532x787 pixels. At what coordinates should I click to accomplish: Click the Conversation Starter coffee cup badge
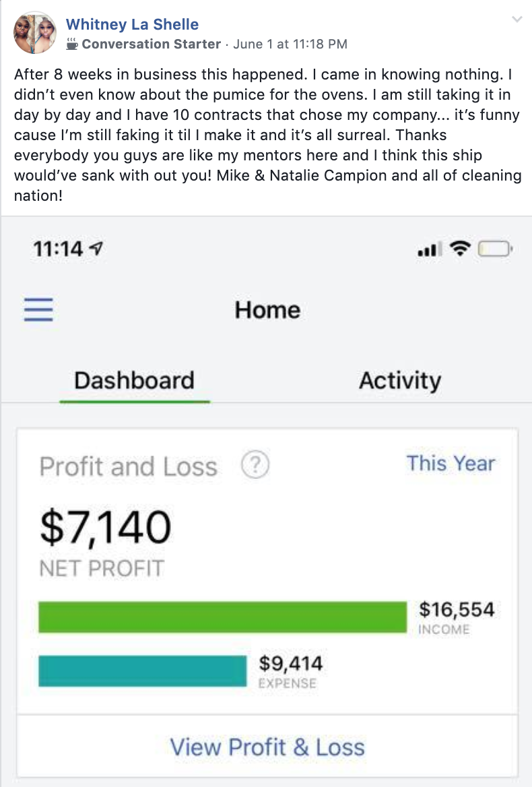click(x=72, y=44)
